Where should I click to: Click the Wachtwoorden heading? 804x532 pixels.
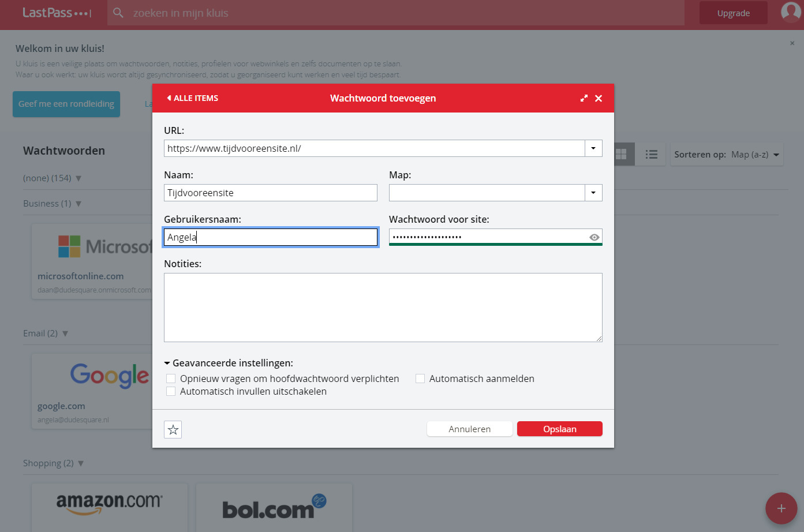[x=64, y=151]
